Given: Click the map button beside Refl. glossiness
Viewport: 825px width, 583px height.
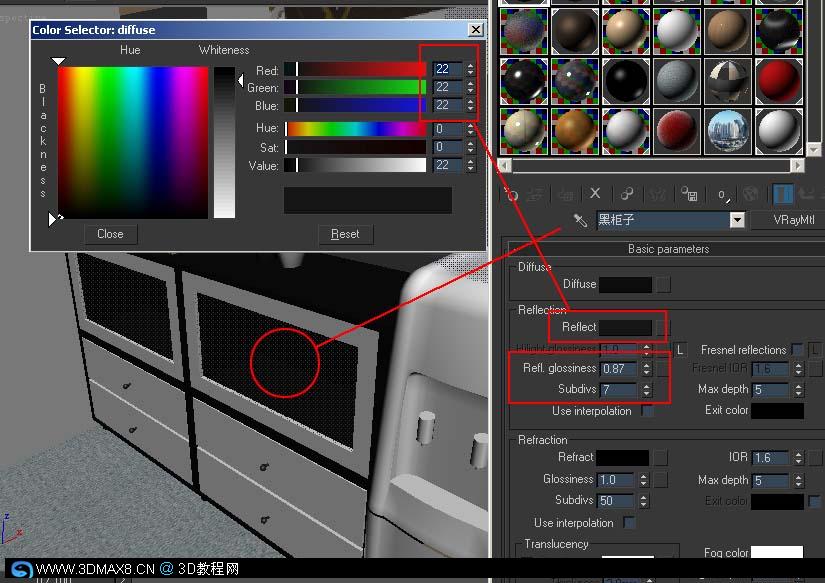Looking at the screenshot, I should click(662, 368).
